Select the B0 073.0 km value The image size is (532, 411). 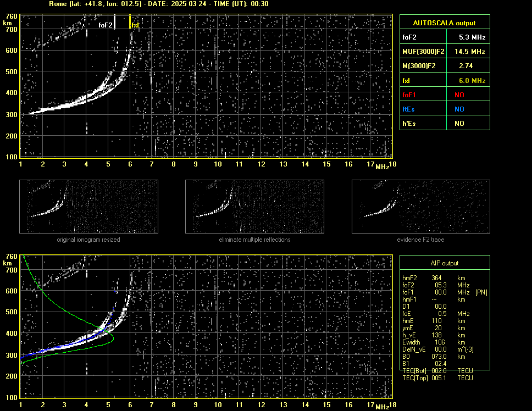point(439,357)
